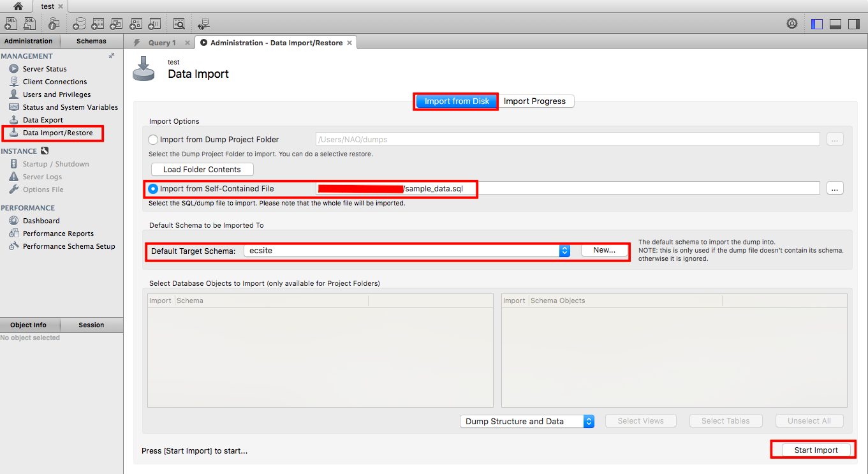The height and width of the screenshot is (474, 868).
Task: Go to the home screen icon
Action: (x=18, y=6)
